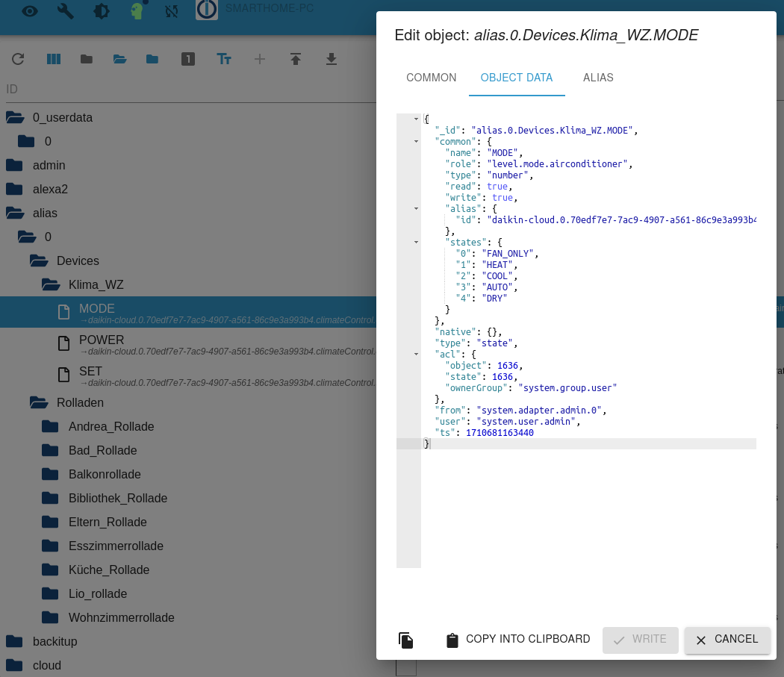Toggle theme brightness icon in top bar

[102, 11]
